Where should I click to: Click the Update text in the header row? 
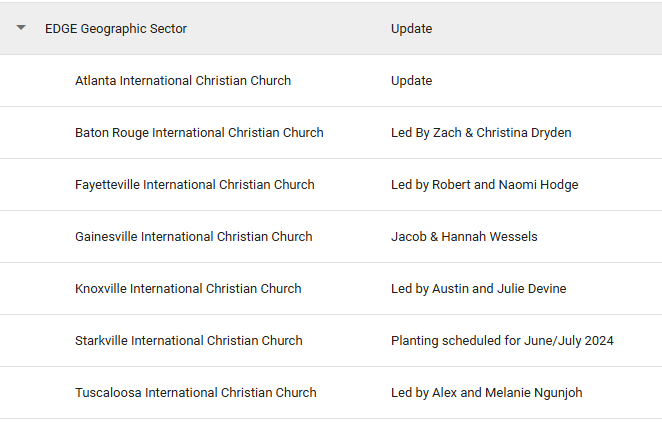click(411, 29)
